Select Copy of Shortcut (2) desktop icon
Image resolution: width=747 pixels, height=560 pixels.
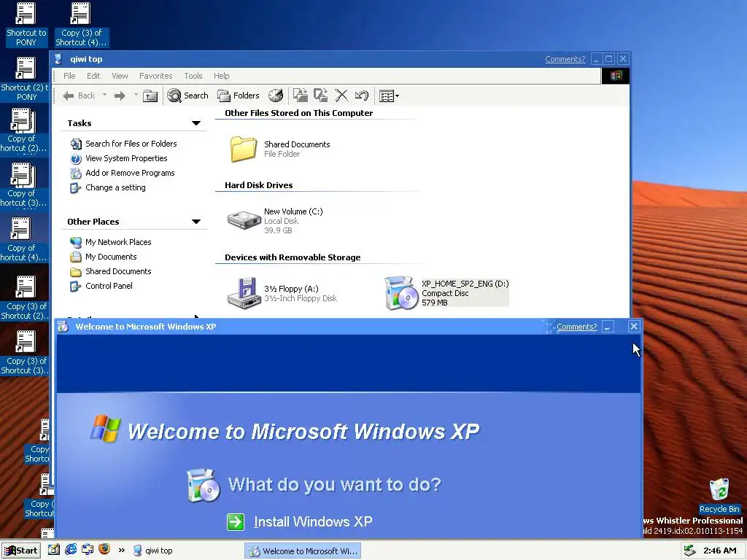(24, 131)
